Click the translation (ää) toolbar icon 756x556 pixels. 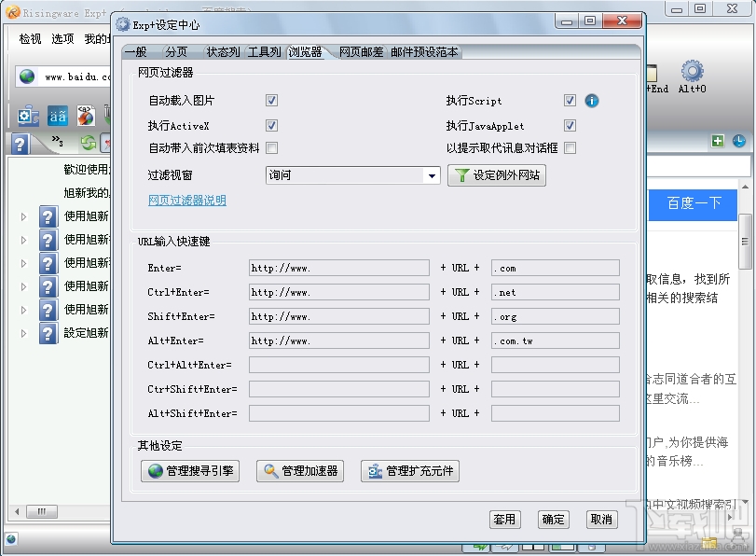pyautogui.click(x=57, y=116)
